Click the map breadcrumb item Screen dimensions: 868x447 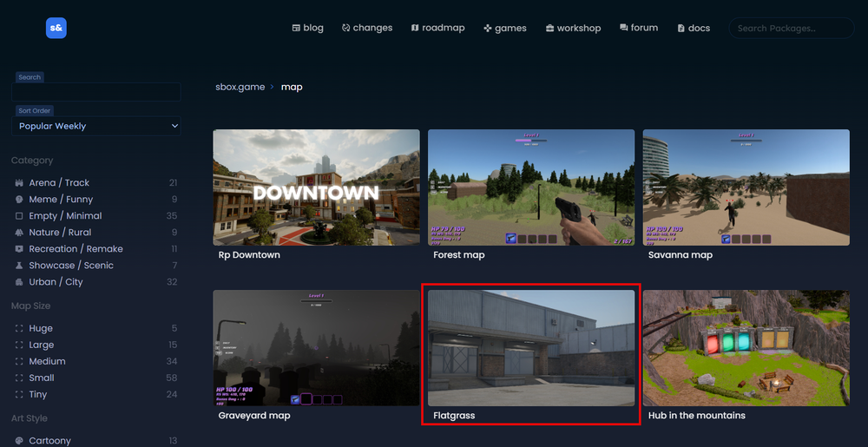[292, 87]
